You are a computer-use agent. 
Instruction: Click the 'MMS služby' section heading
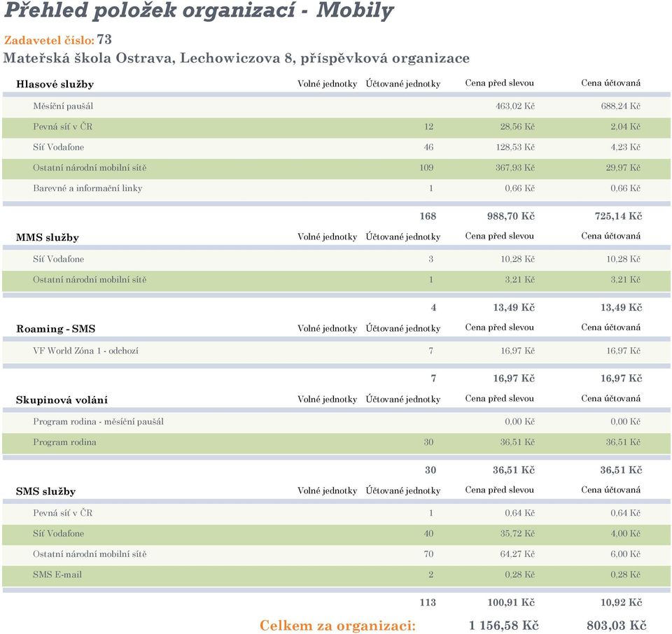coord(47,237)
